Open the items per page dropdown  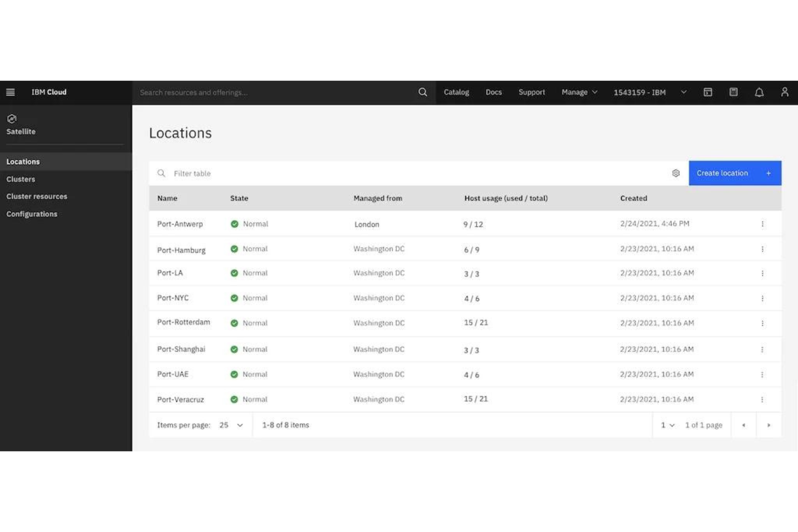pyautogui.click(x=231, y=425)
